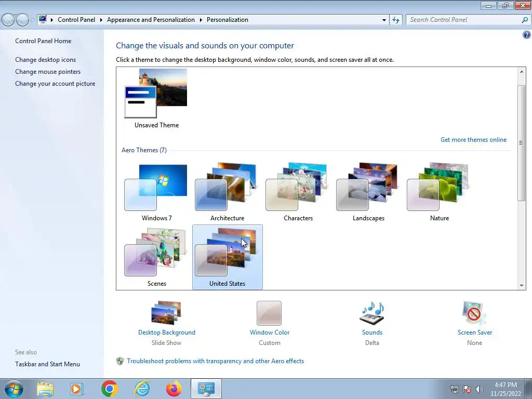Expand arrow after Appearance and Personalization
532x399 pixels.
[201, 20]
